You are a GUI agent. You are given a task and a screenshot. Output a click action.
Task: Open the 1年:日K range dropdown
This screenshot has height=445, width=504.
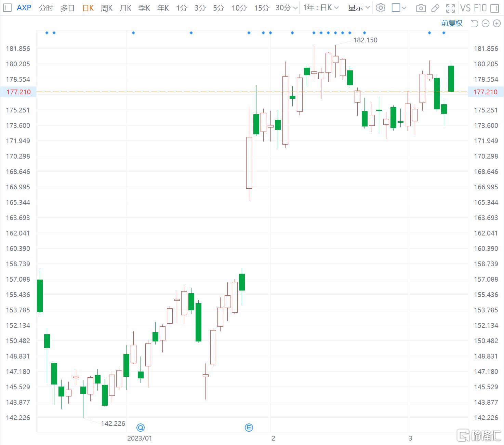tap(321, 8)
